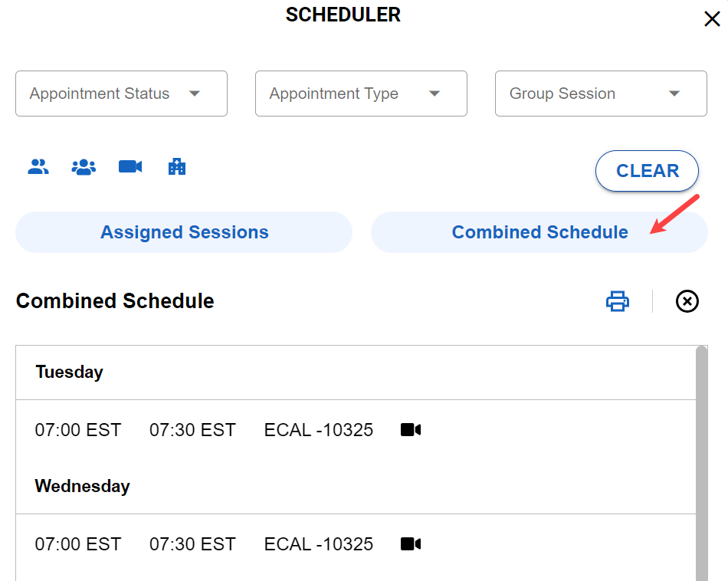Close the Scheduler panel
The image size is (728, 581).
pos(712,19)
